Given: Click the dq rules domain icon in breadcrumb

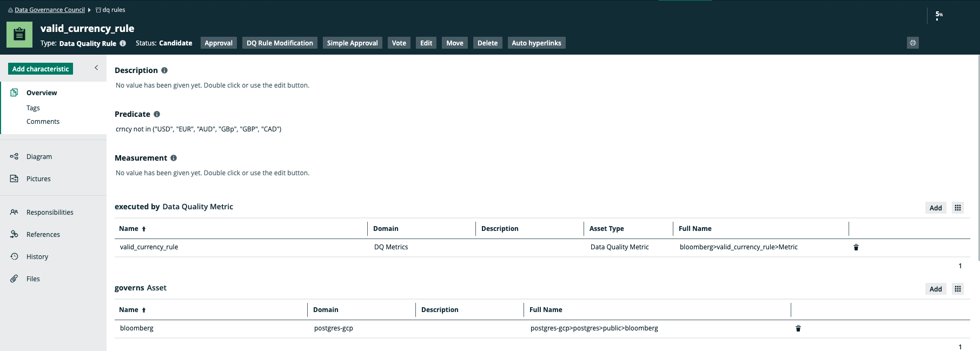Looking at the screenshot, I should click(98, 10).
